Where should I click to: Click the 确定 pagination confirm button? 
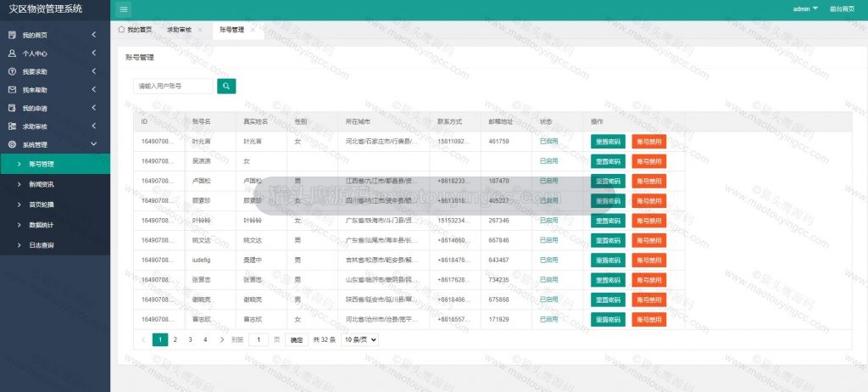297,340
